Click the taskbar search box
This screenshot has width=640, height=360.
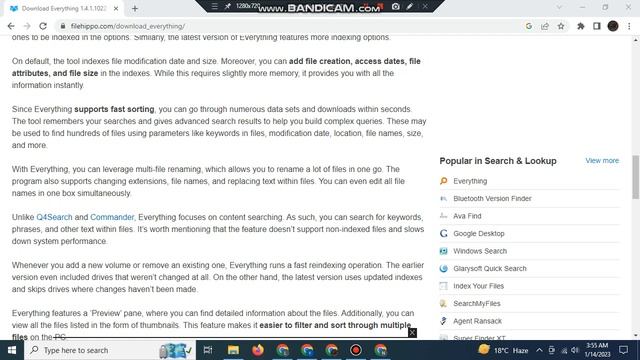click(110, 350)
